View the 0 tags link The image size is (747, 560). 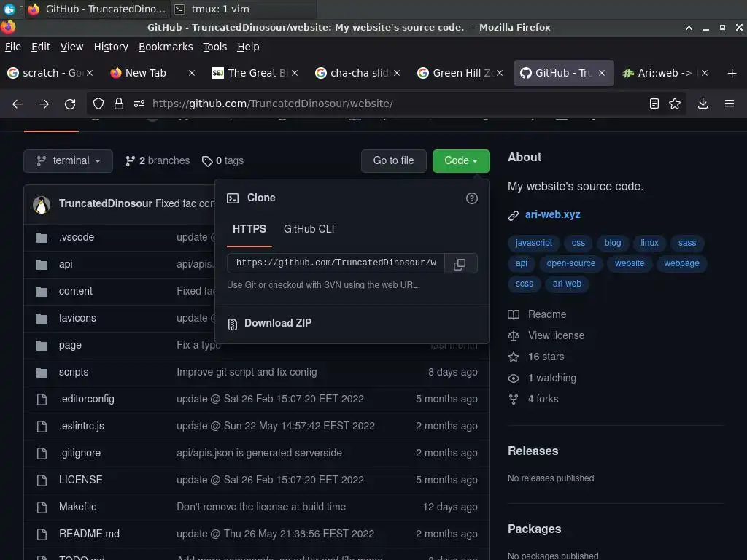(x=222, y=161)
